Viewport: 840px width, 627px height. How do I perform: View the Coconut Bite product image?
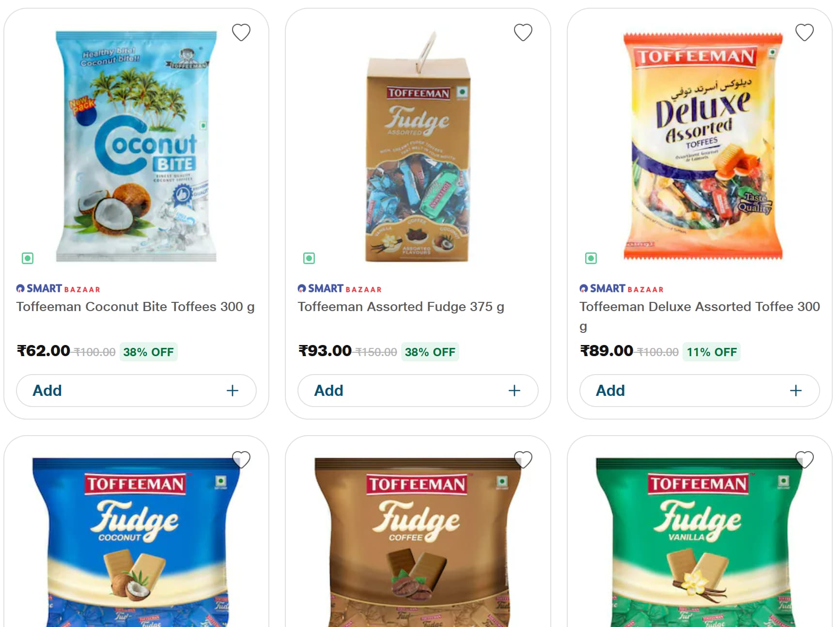click(x=136, y=145)
